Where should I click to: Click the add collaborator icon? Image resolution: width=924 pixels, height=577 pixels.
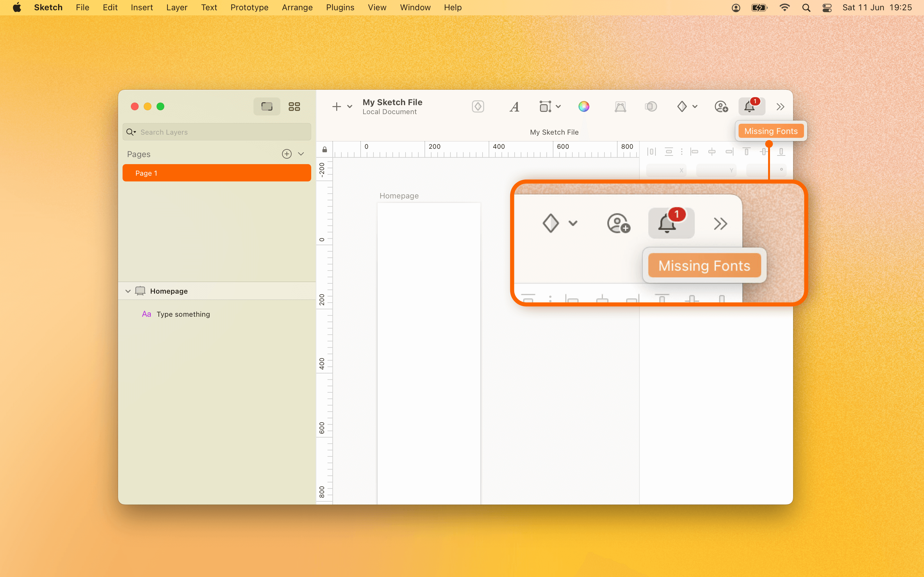tap(721, 107)
